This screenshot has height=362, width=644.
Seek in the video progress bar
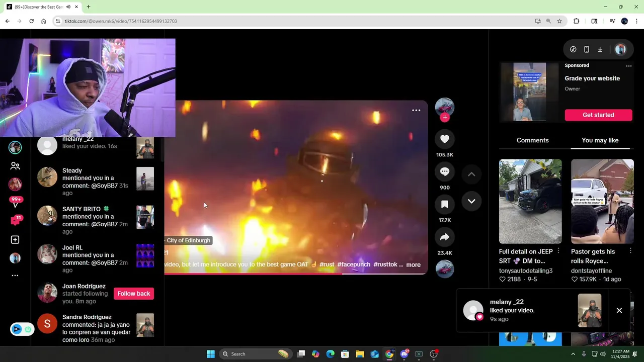(x=296, y=274)
